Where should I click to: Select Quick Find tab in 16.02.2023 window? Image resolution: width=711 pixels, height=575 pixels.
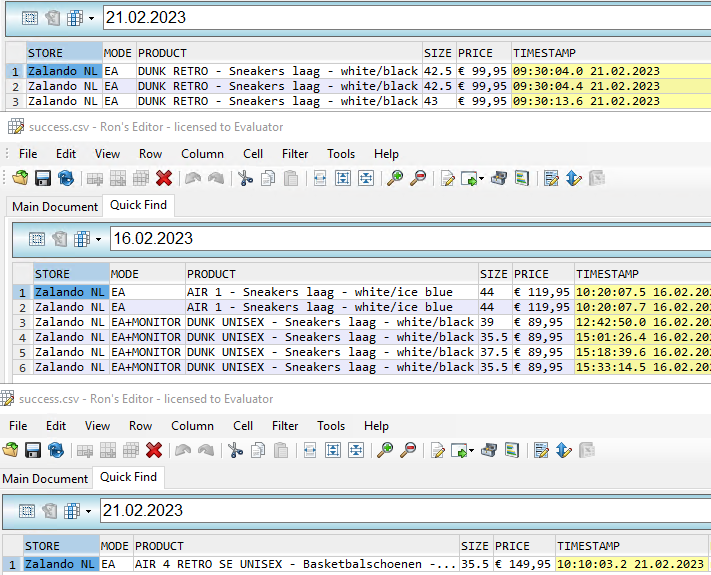click(138, 205)
